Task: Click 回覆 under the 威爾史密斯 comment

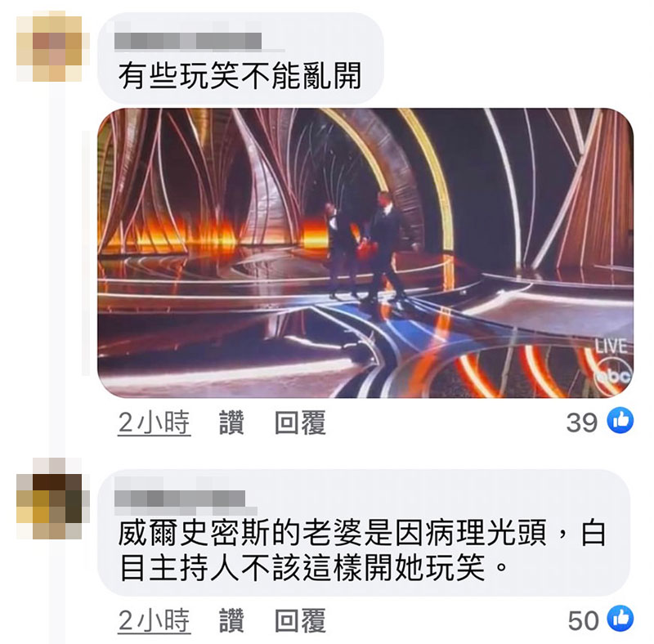Action: 300,620
